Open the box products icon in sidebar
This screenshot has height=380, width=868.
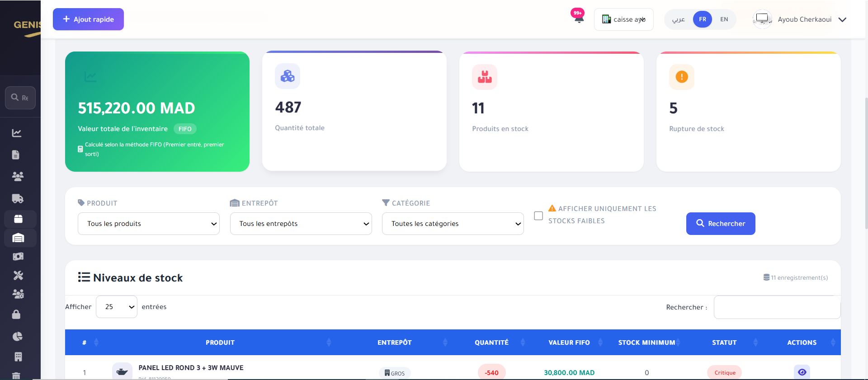[18, 219]
